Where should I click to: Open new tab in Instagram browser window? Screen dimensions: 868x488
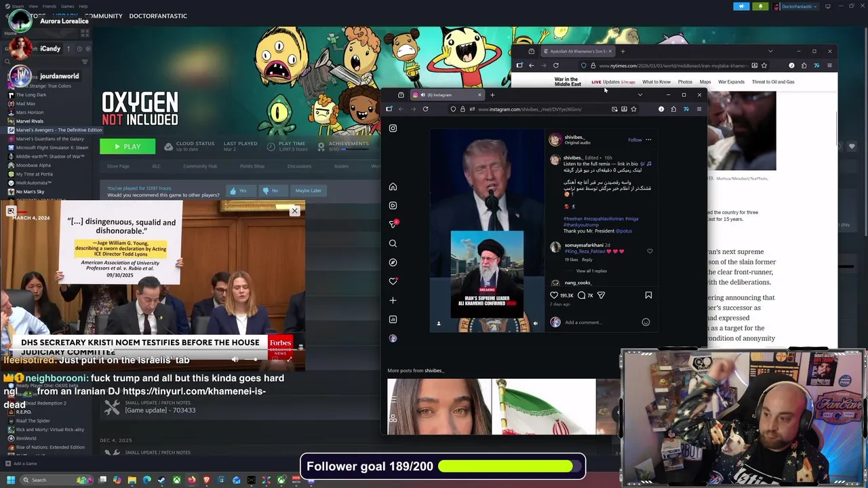[492, 95]
